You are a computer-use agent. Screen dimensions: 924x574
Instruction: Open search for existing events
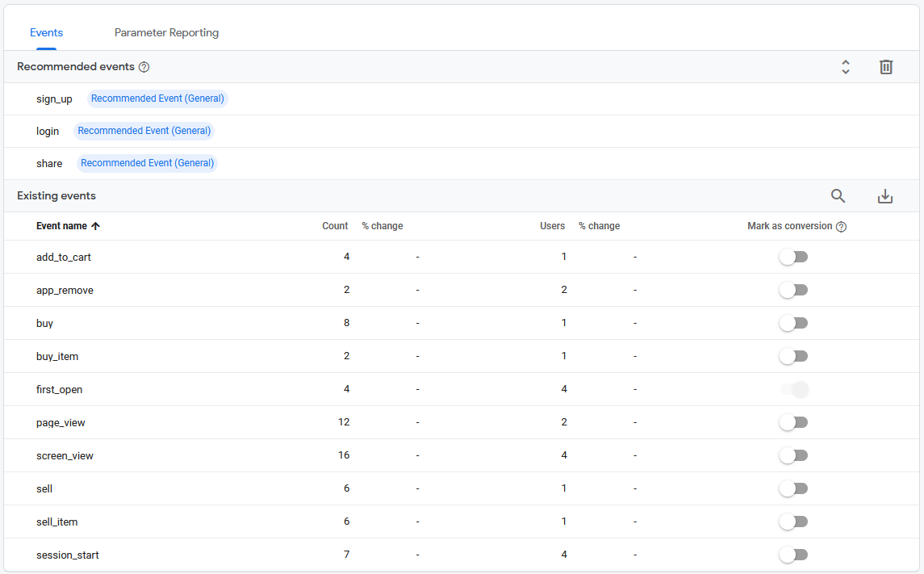point(838,196)
